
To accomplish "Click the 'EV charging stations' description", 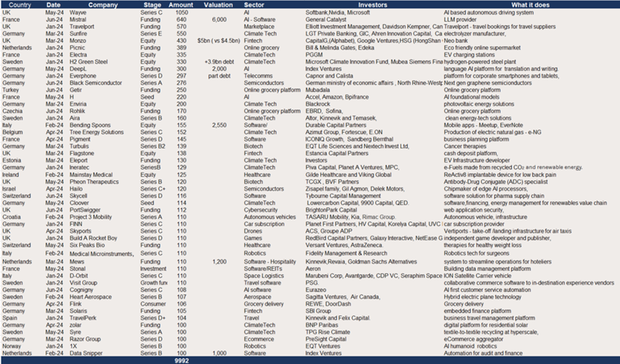I will 469,55.
